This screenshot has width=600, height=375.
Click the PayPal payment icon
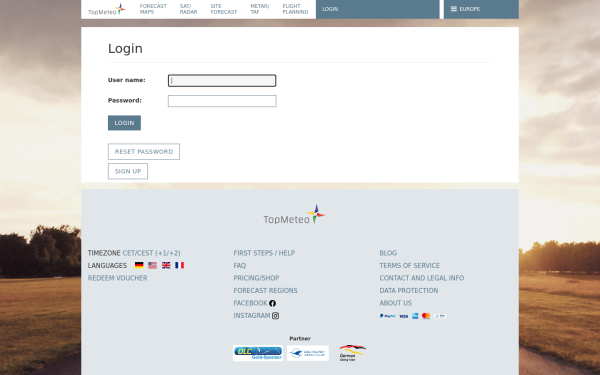(x=388, y=316)
